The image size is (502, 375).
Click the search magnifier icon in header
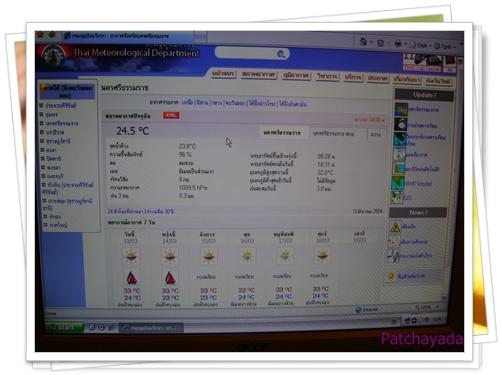[x=280, y=54]
